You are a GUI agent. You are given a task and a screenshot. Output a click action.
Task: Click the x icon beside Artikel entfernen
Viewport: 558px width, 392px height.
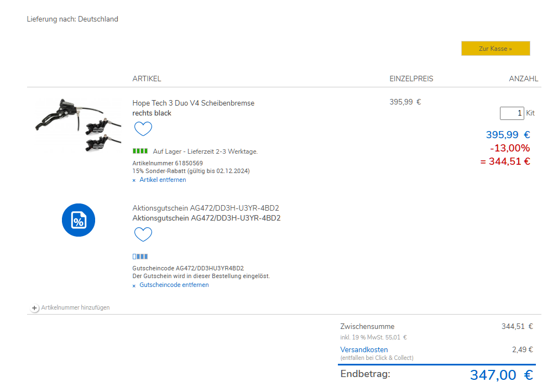134,180
